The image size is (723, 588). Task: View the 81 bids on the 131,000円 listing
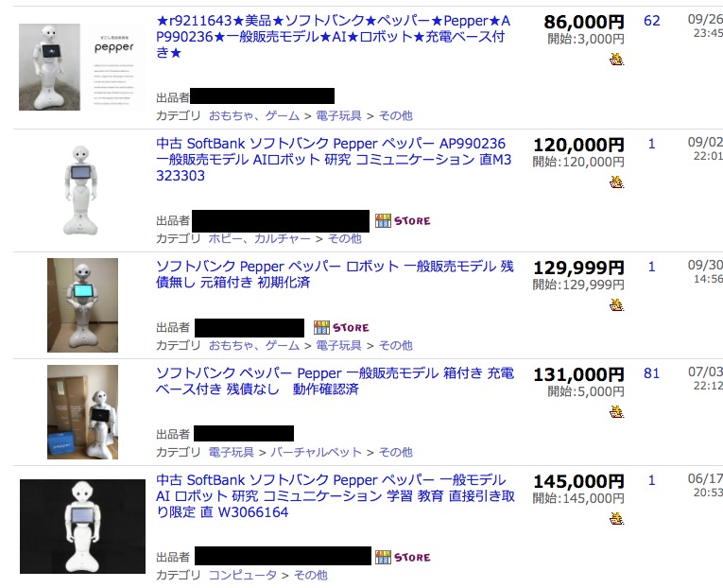651,373
